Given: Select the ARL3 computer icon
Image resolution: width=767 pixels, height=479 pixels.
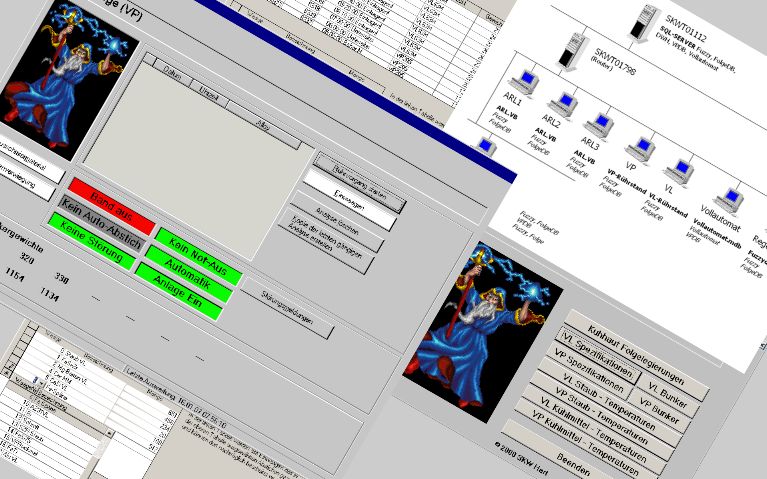Looking at the screenshot, I should coord(599,125).
